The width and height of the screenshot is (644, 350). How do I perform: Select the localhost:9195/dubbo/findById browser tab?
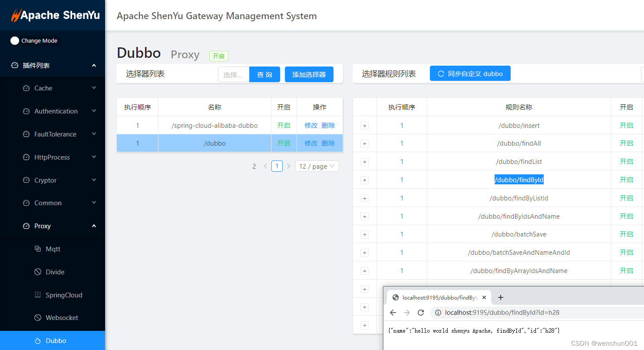(439, 297)
